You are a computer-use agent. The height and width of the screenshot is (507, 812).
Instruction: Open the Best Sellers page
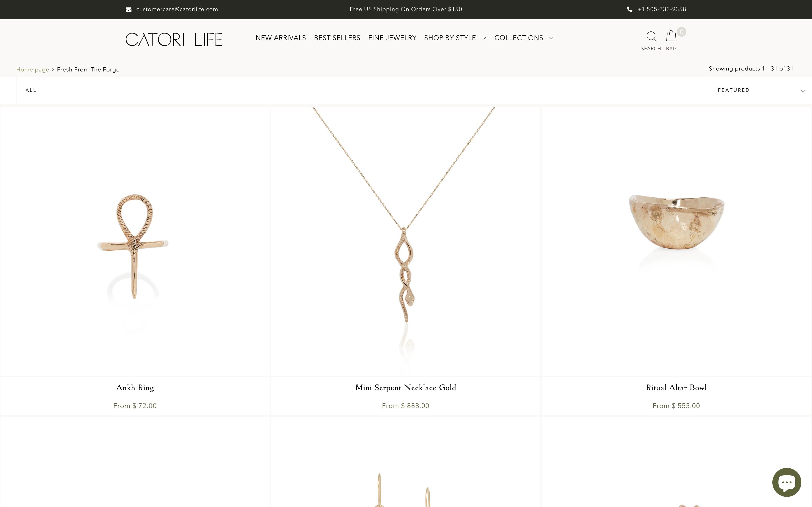(x=337, y=38)
